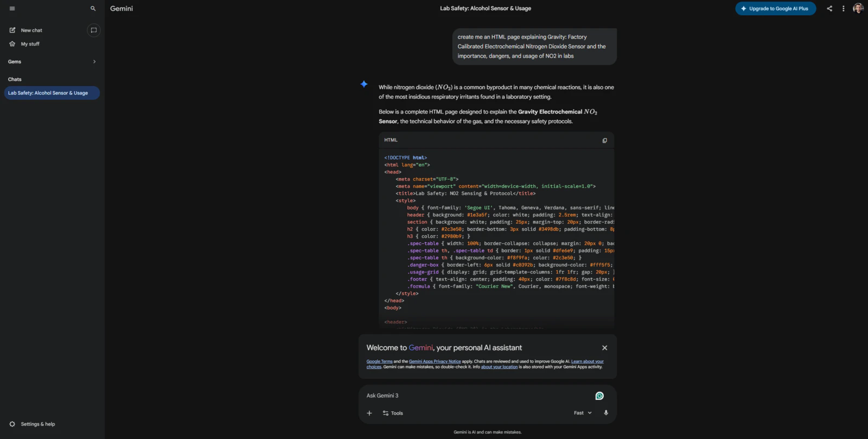Click the Settings gear icon

click(12, 424)
